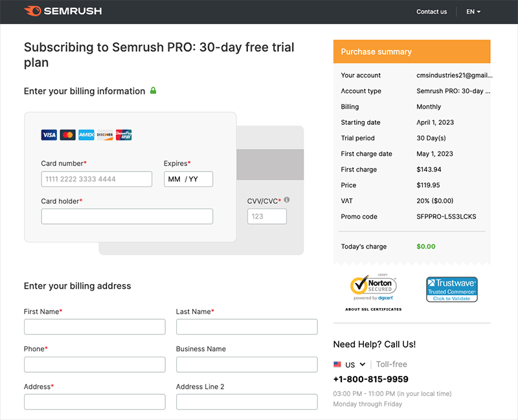Open the About SSL Certificates link
Viewport: 518px width, 420px height.
pos(374,309)
